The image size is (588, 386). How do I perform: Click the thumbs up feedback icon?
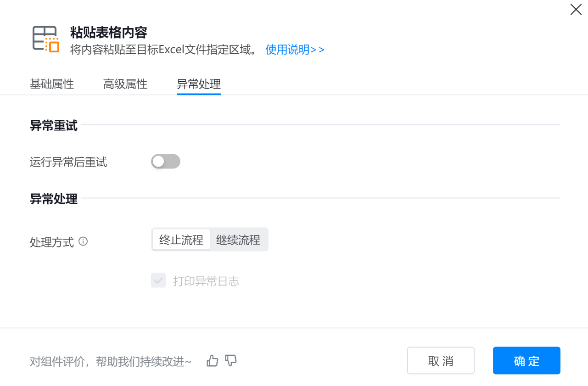[213, 361]
